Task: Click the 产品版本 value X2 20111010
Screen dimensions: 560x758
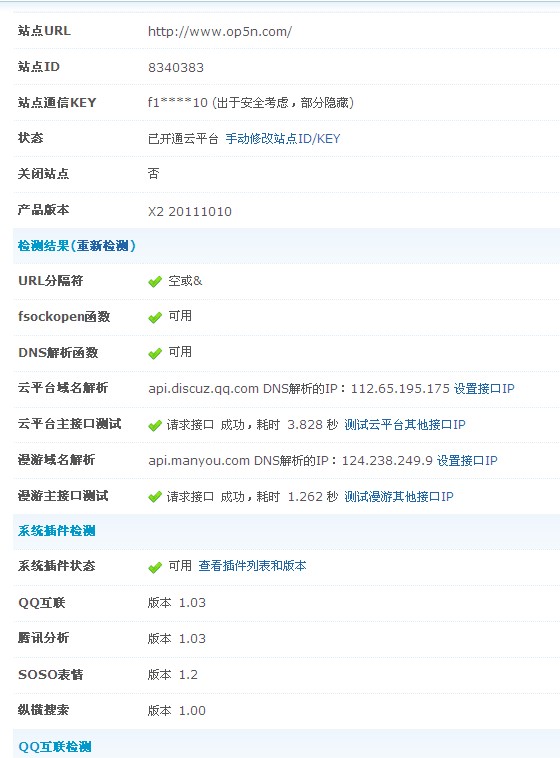Action: (x=190, y=212)
